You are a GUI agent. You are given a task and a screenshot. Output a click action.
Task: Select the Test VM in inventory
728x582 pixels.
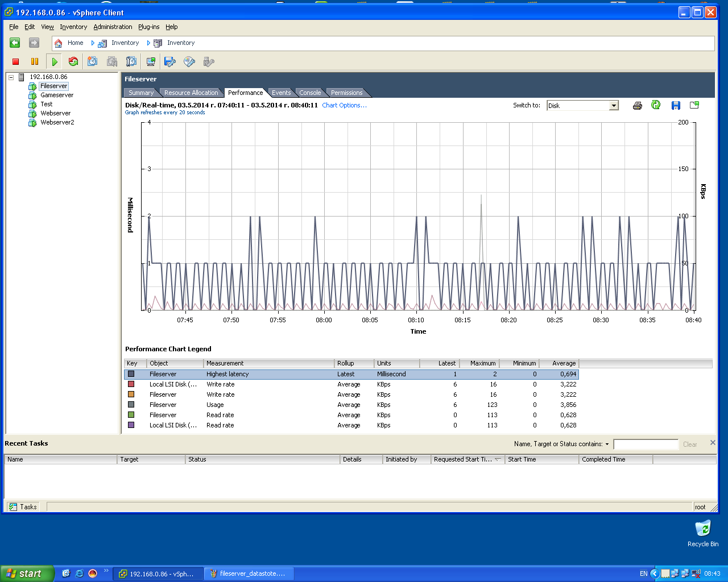(x=47, y=104)
